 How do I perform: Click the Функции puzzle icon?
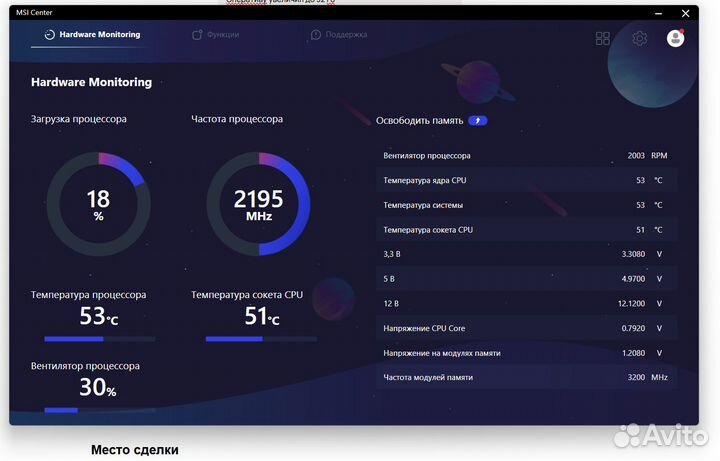click(x=197, y=34)
